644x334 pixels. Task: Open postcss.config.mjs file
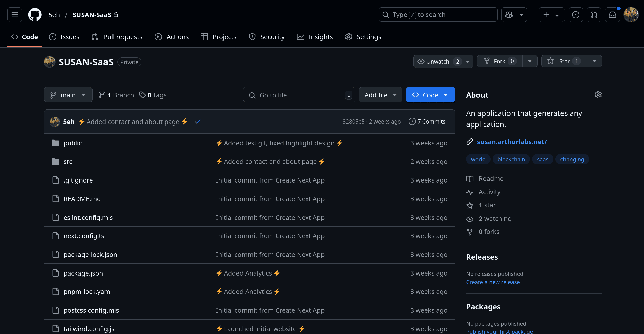[x=91, y=310]
